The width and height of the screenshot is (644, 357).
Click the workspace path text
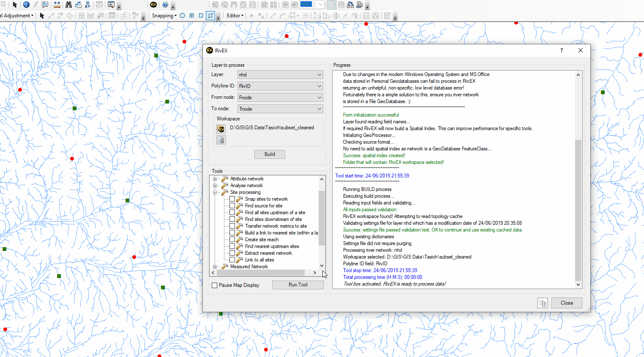[272, 128]
